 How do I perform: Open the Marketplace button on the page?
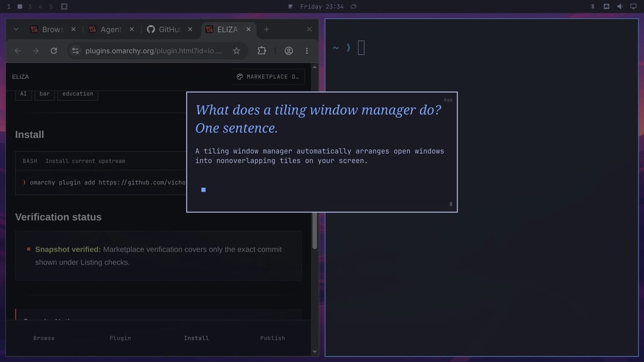click(x=269, y=77)
